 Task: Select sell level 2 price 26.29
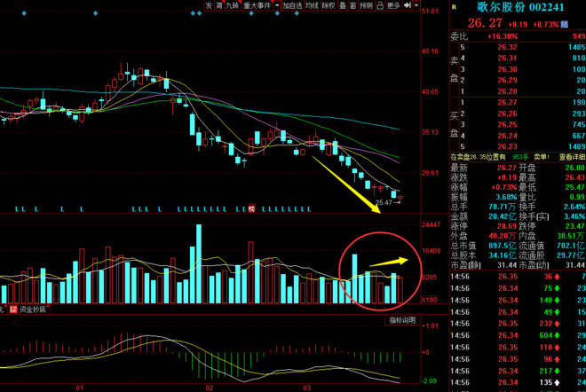[507, 81]
